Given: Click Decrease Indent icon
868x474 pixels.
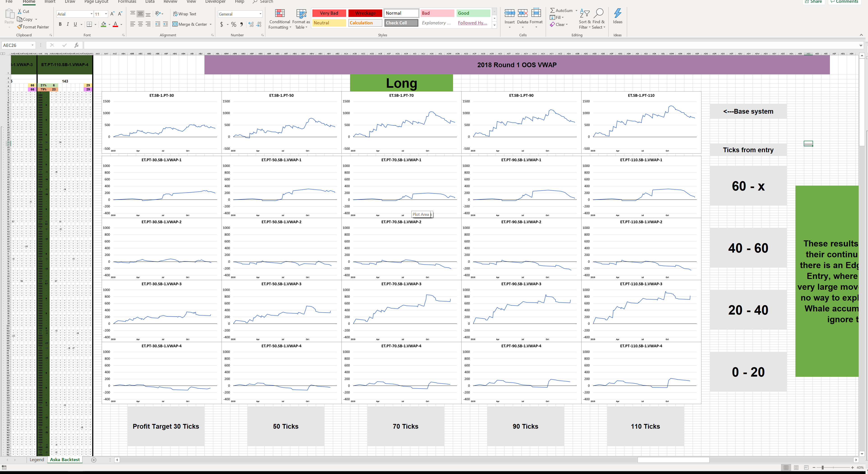Looking at the screenshot, I should [158, 24].
